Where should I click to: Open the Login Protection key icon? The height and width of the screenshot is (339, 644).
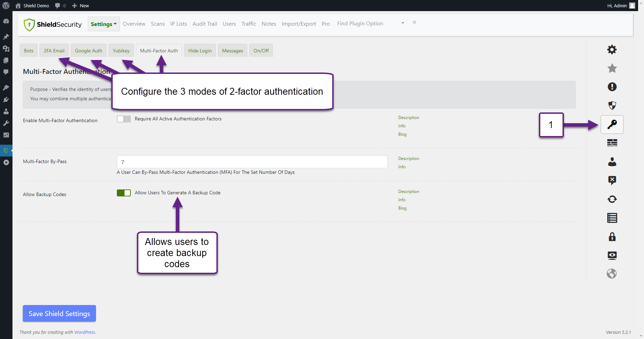pyautogui.click(x=612, y=125)
